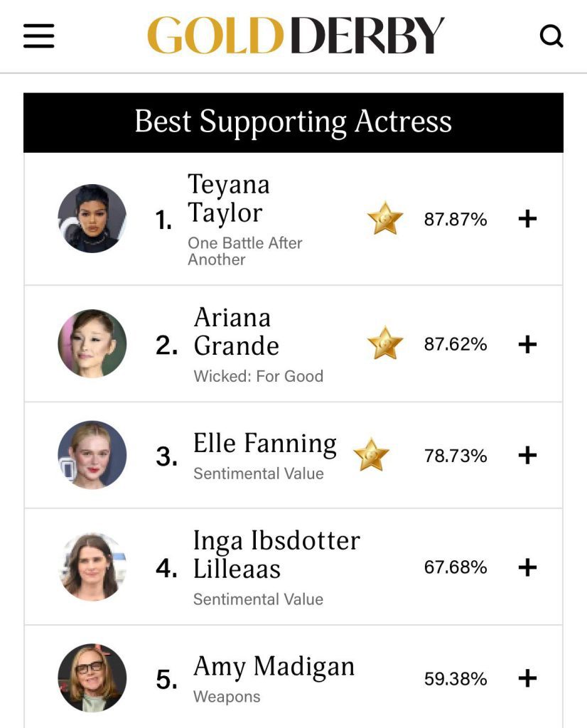Expand Inga Ibsdotter Lilleaas plus icon

tap(527, 567)
